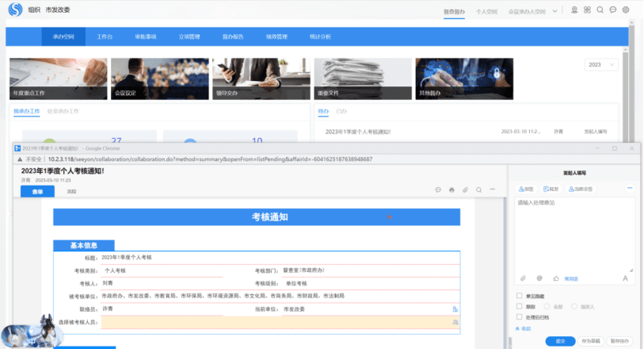The image size is (644, 349).
Task: Click the 存为草稿 button
Action: pos(591,341)
